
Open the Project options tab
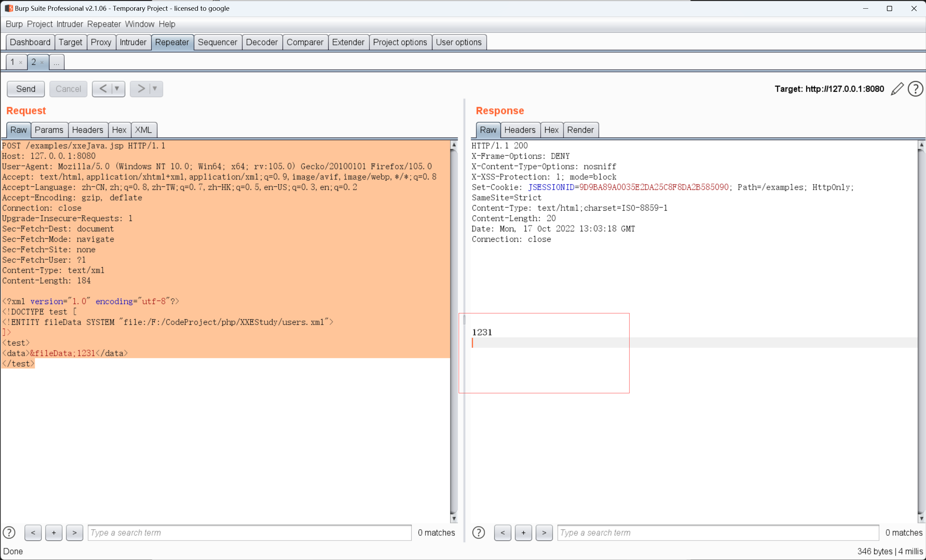click(400, 42)
